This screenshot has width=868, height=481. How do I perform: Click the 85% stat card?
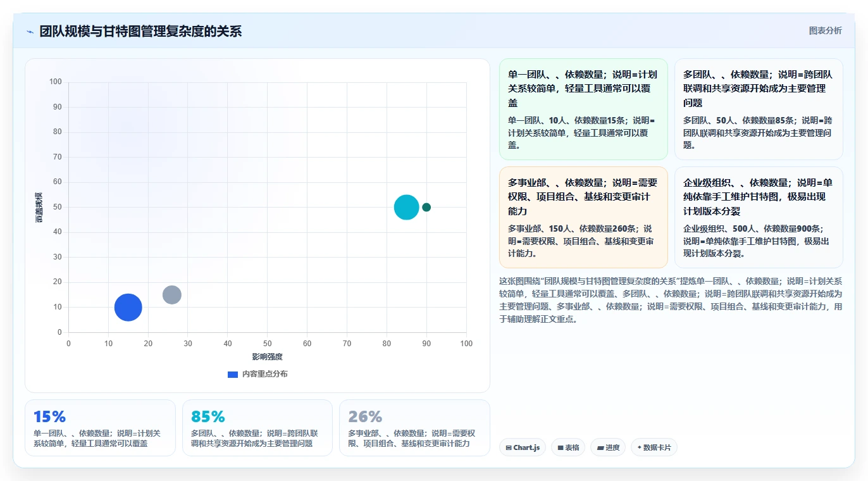[257, 428]
